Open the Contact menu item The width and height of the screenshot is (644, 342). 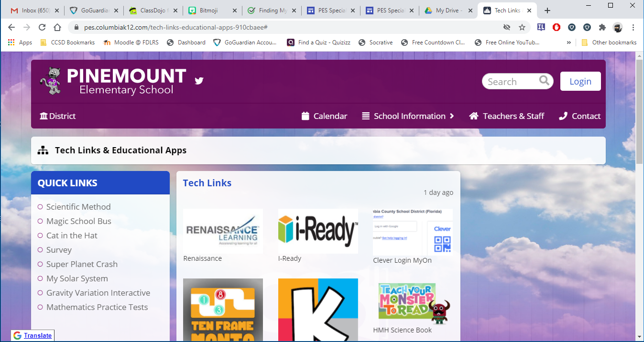click(x=579, y=116)
